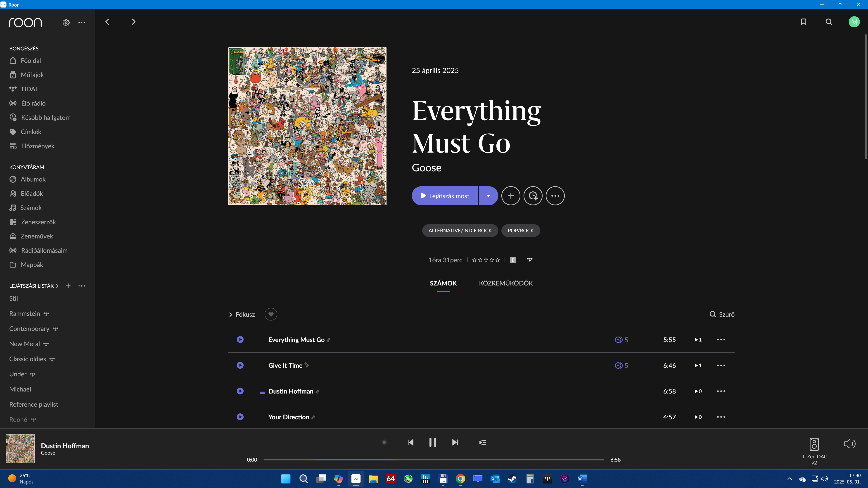This screenshot has height=488, width=868.
Task: Open the Rammstein playlist
Action: pos(25,314)
